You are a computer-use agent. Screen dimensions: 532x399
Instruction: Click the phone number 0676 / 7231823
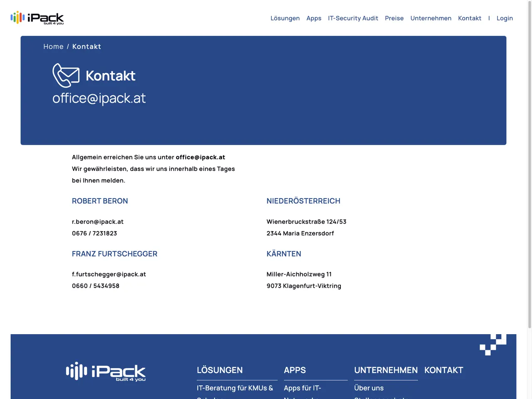point(94,233)
